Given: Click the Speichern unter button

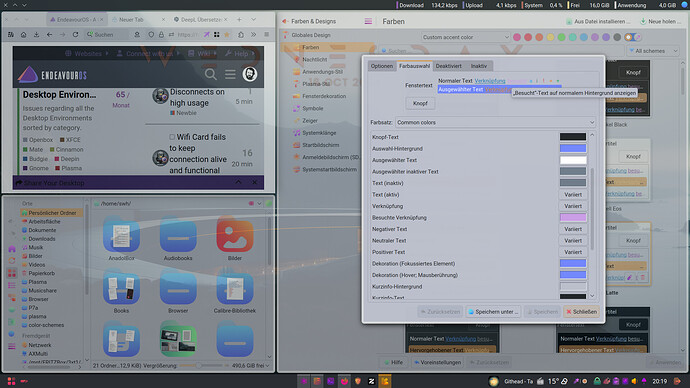Looking at the screenshot, I should click(493, 311).
